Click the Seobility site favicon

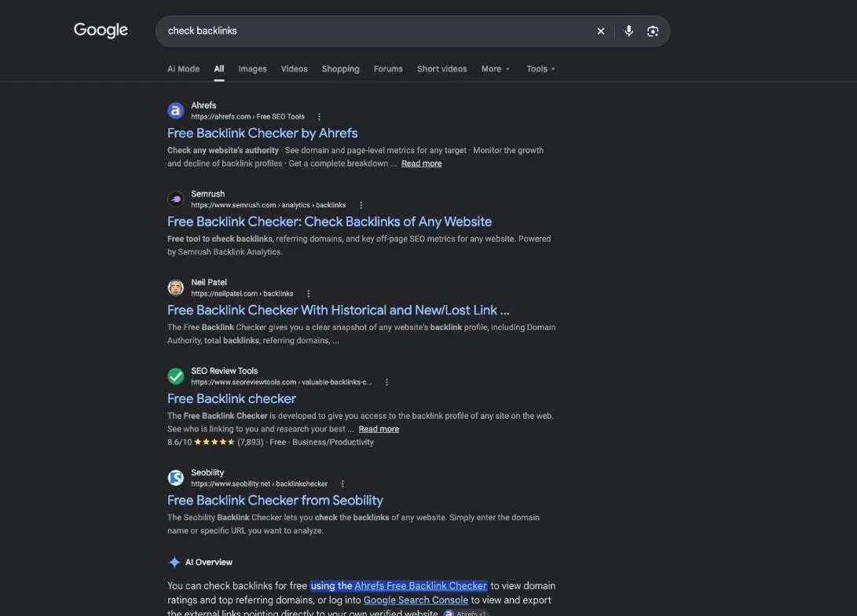coord(175,478)
